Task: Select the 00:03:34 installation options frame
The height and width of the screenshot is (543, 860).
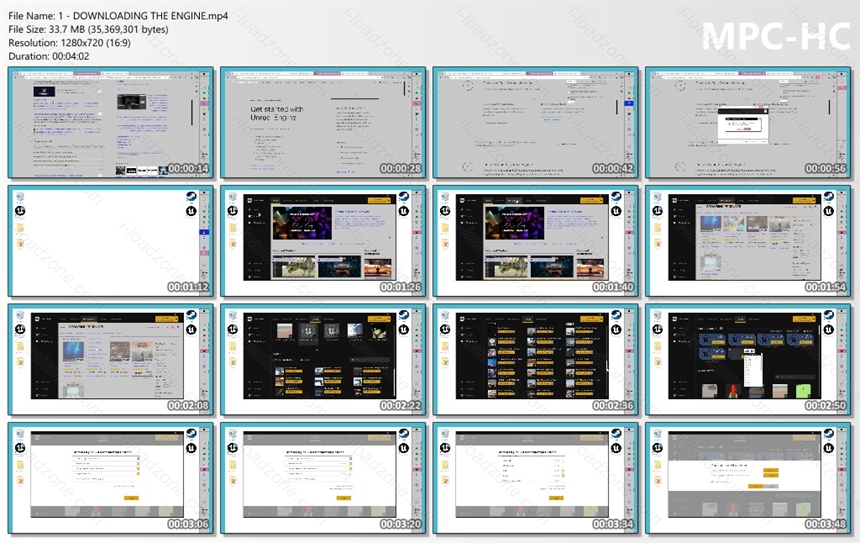Action: pos(535,478)
